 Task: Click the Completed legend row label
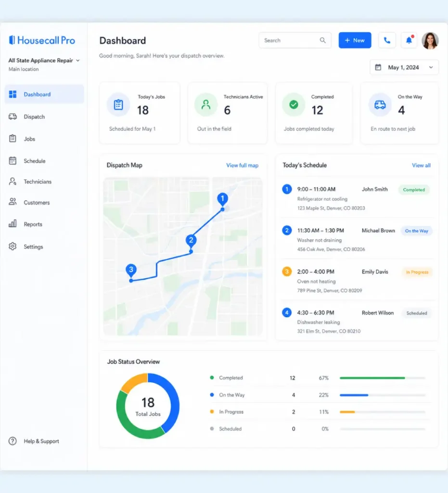coord(231,378)
